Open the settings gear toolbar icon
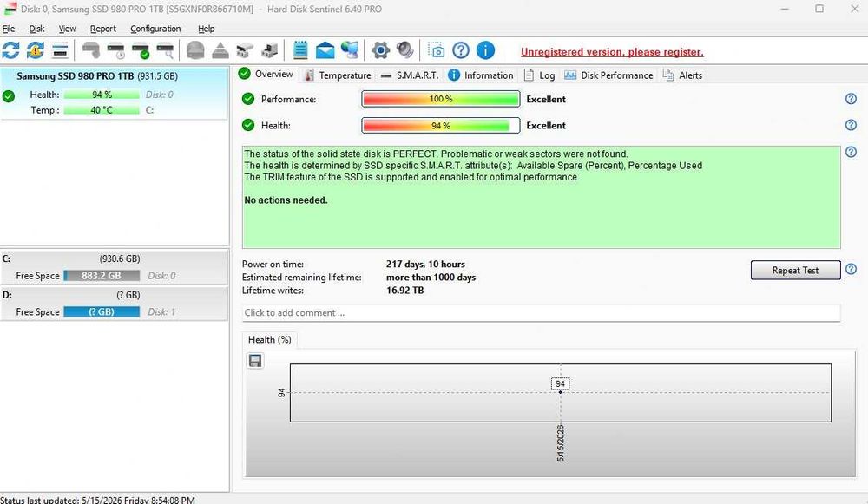The width and height of the screenshot is (868, 504). tap(380, 50)
